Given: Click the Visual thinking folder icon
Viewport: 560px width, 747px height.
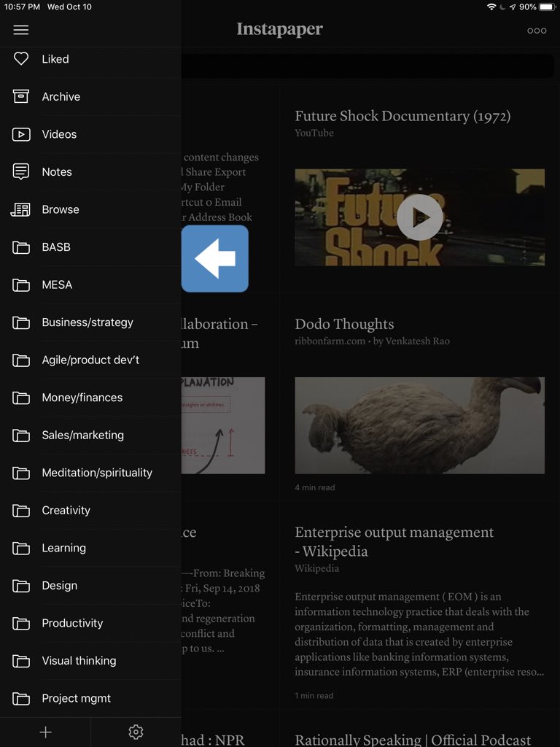Looking at the screenshot, I should (21, 661).
